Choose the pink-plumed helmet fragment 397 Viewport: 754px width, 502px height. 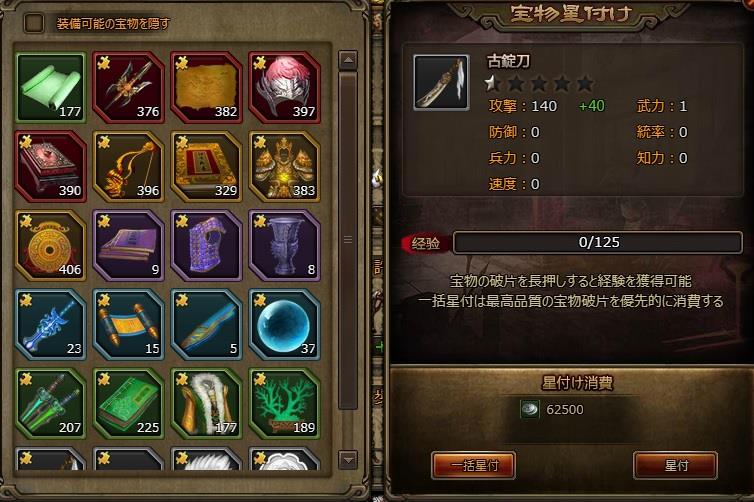pyautogui.click(x=284, y=88)
